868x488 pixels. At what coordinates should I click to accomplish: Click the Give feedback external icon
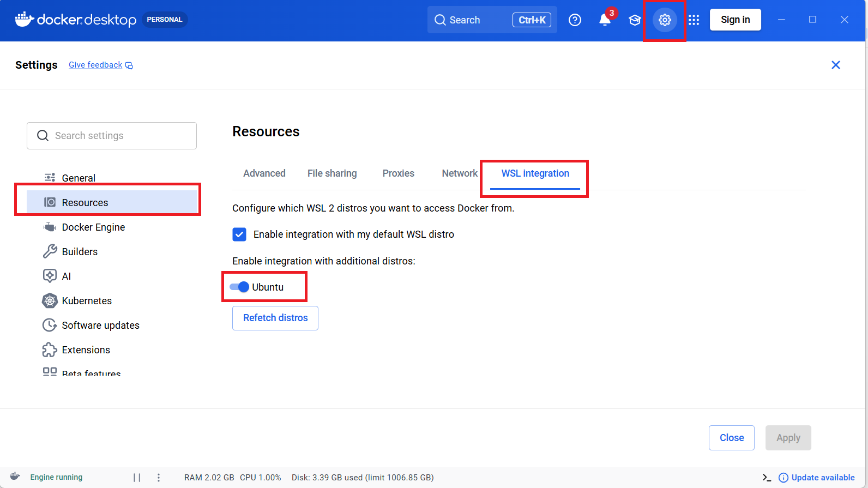click(129, 65)
